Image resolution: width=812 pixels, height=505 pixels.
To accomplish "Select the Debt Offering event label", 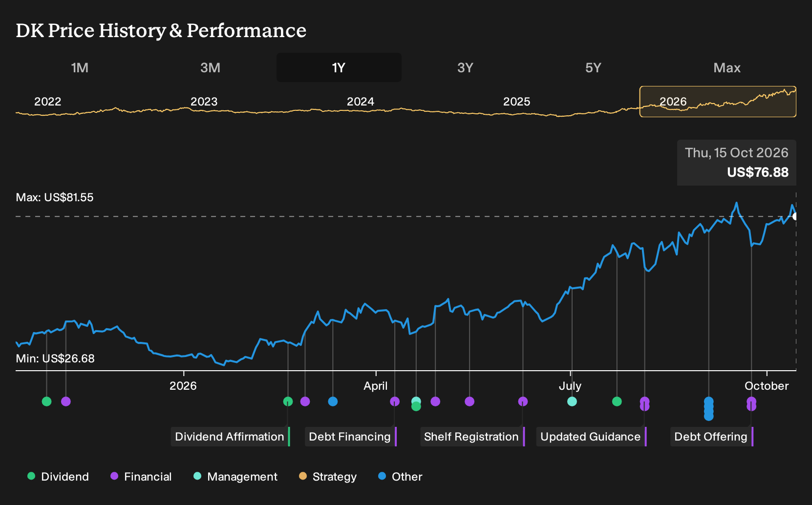I will [712, 437].
